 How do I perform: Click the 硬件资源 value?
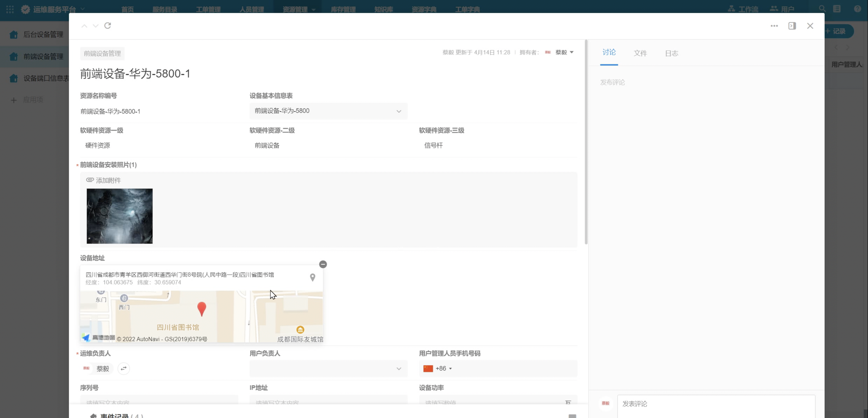pyautogui.click(x=97, y=145)
